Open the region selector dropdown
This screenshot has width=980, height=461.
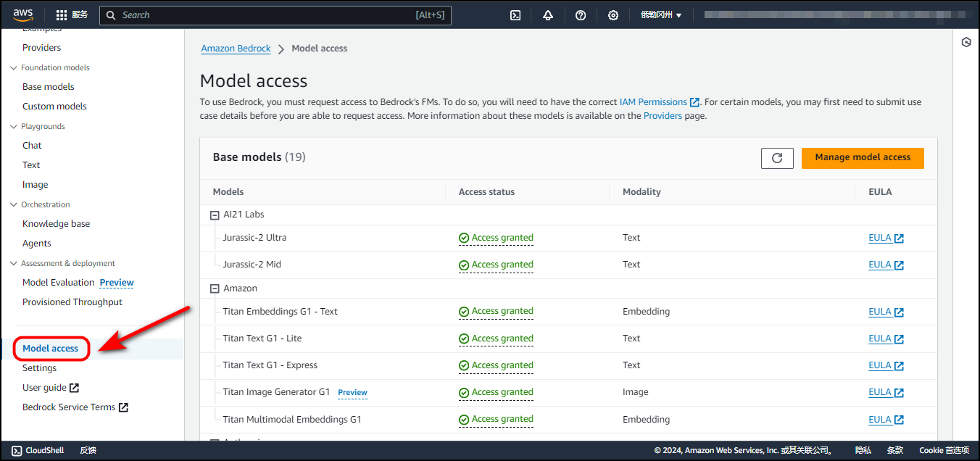coord(661,15)
